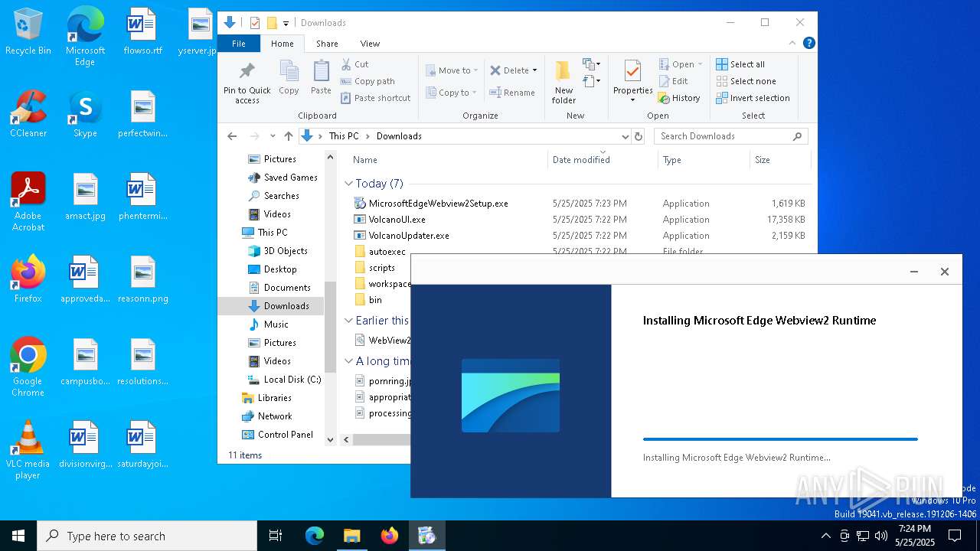The image size is (980, 551).
Task: Open the File ribbon tab
Action: (239, 44)
